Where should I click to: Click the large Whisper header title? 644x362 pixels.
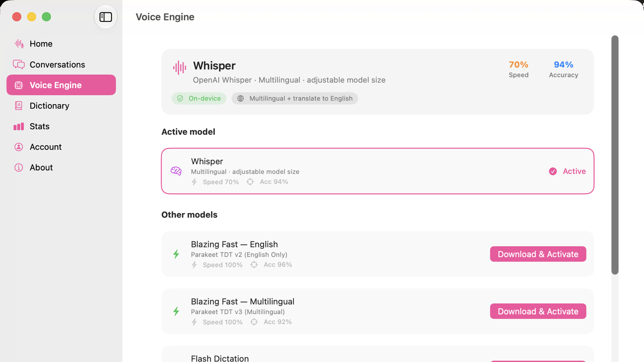(x=214, y=66)
